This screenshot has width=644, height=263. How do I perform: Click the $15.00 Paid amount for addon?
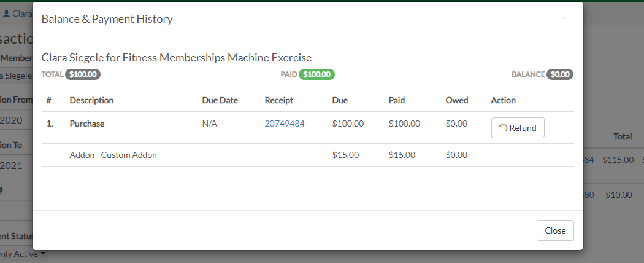(x=402, y=155)
